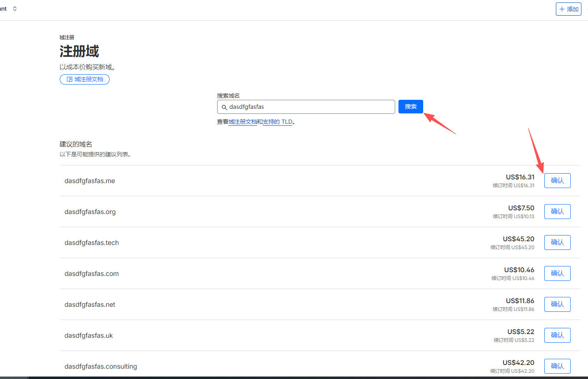Viewport: 588px width, 379px height.
Task: Click the US$16.31 price for .me domain
Action: point(520,177)
